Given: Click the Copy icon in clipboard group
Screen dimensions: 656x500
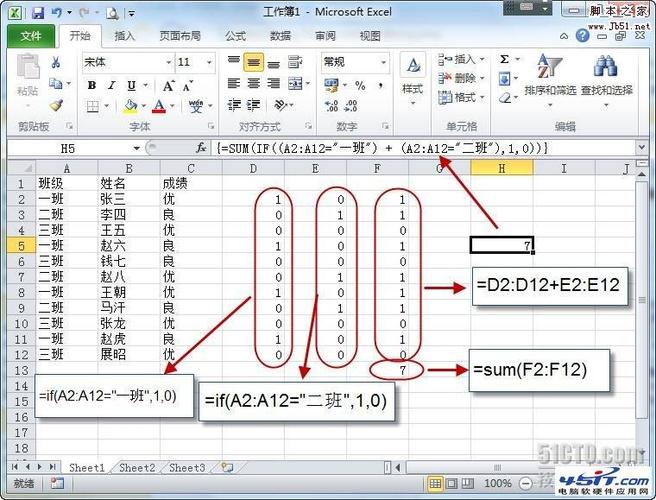Looking at the screenshot, I should [x=56, y=83].
